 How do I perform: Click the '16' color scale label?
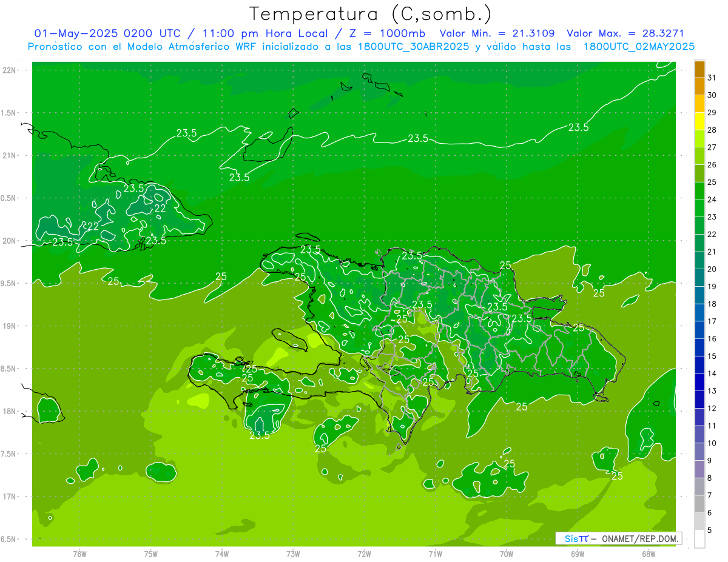tap(712, 339)
